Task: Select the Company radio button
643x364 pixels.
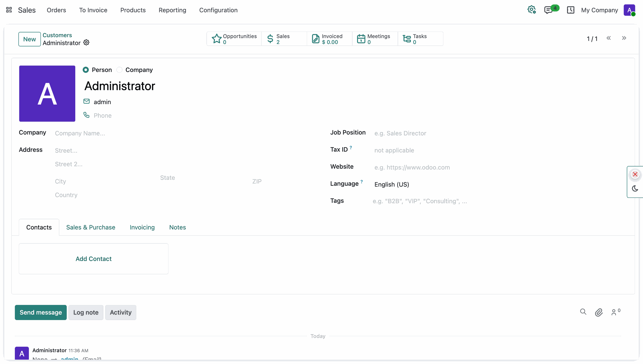Action: click(120, 70)
